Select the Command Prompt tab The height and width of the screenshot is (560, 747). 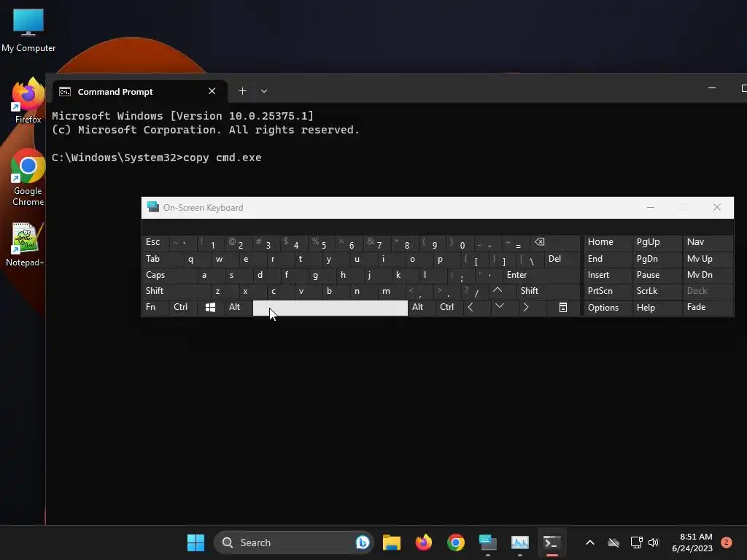[139, 91]
